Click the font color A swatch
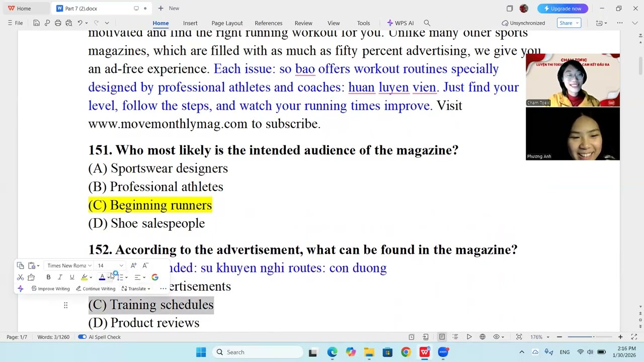This screenshot has height=362, width=644. tap(102, 277)
